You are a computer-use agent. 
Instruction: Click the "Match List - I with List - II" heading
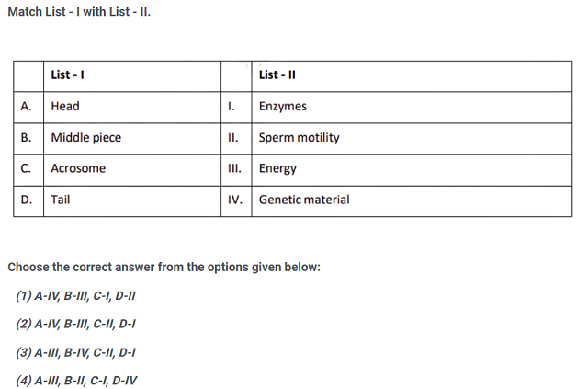79,13
